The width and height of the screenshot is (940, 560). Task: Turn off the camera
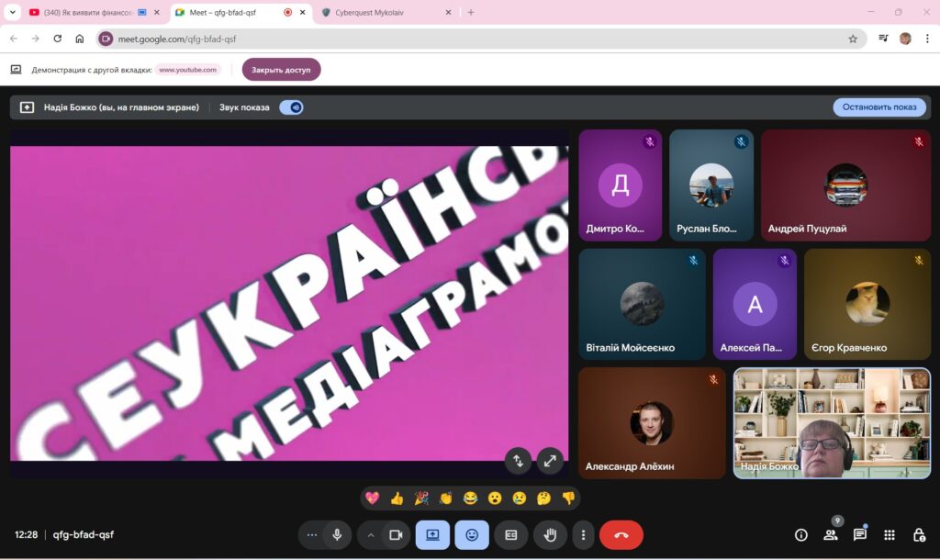pyautogui.click(x=396, y=535)
